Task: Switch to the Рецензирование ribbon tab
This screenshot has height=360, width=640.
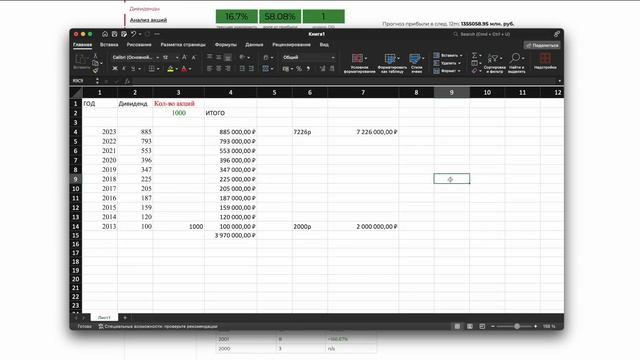Action: tap(291, 45)
